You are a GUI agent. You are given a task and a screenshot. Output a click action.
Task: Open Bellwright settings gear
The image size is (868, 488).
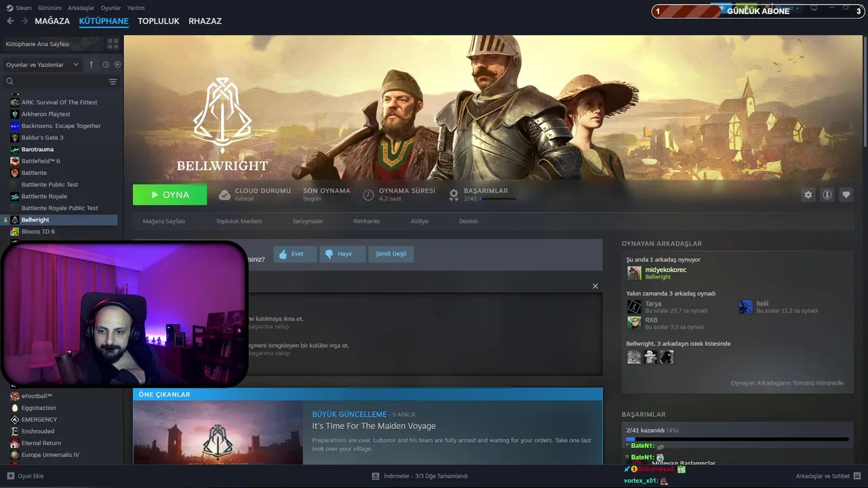(x=808, y=195)
